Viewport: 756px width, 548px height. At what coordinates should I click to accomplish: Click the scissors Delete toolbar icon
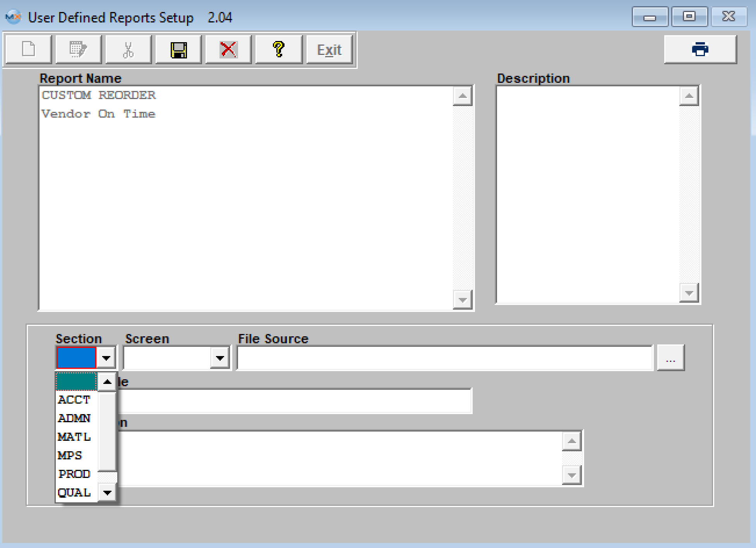coord(128,50)
